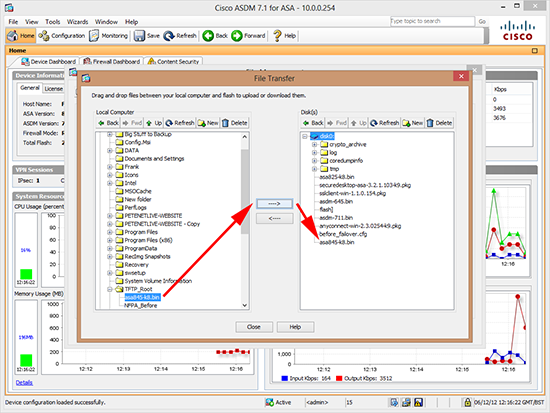Open the Configuration view
The image size is (550, 413).
(x=62, y=36)
